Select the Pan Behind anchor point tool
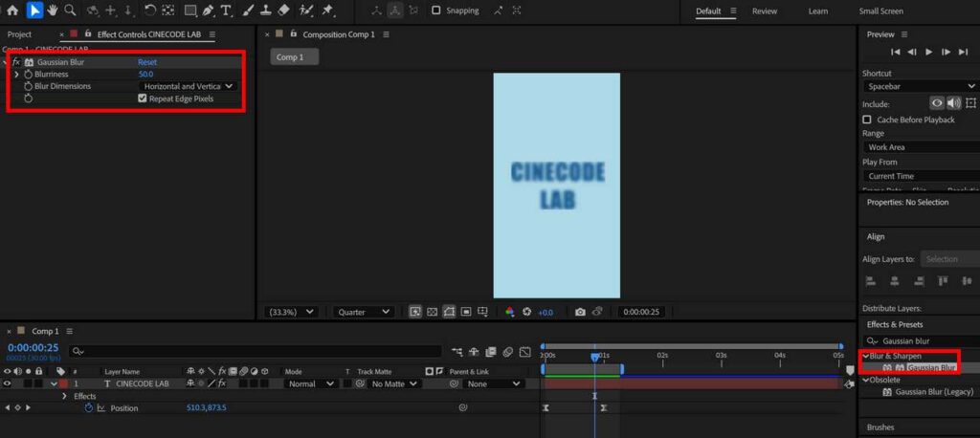 [168, 10]
